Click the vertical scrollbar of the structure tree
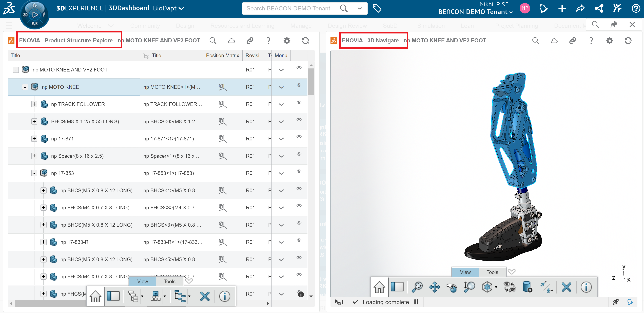644x313 pixels. click(x=311, y=82)
